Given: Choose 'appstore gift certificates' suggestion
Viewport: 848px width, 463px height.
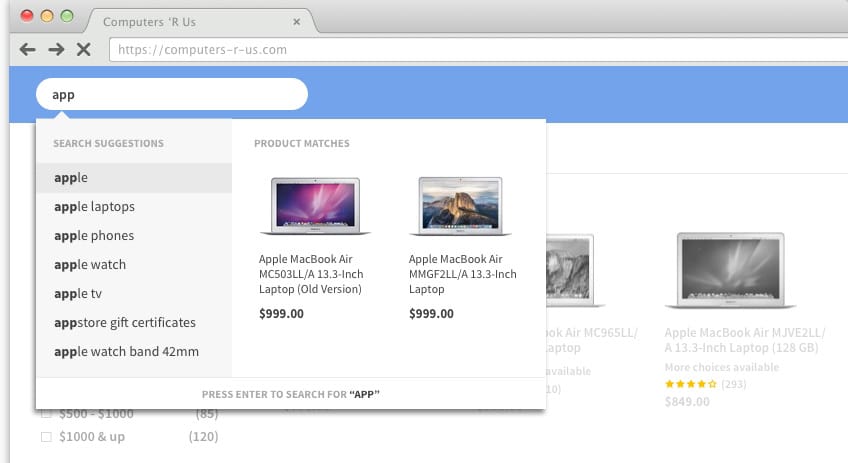Looking at the screenshot, I should click(x=134, y=322).
